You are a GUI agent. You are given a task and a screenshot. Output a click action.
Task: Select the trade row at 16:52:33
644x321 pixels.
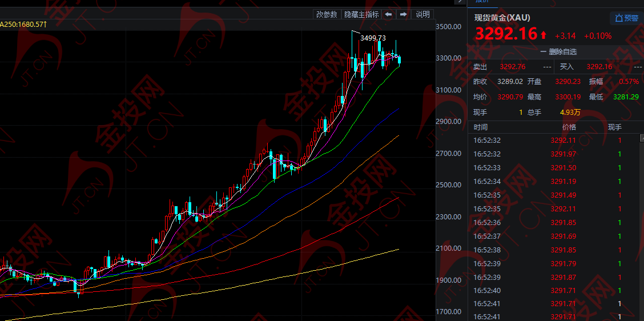[553, 168]
